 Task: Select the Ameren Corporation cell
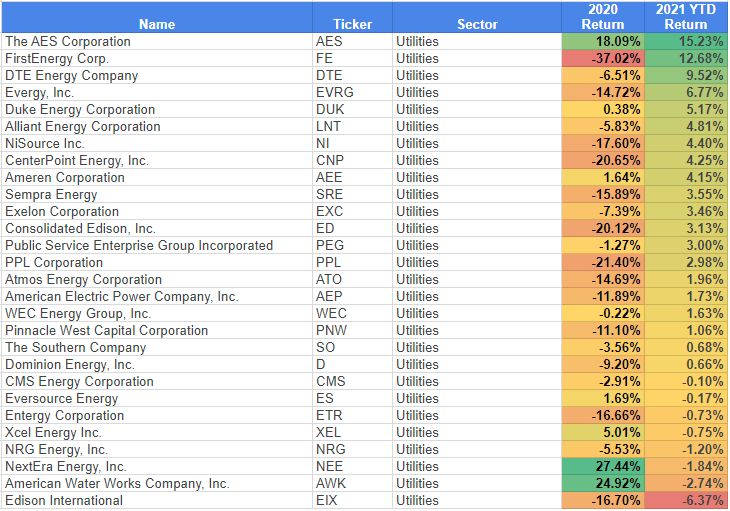pyautogui.click(x=157, y=177)
